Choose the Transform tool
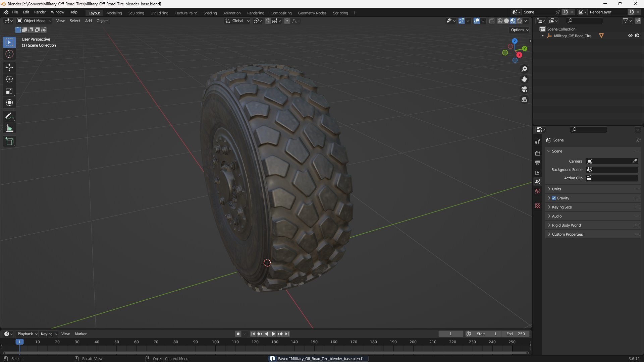 pos(9,103)
